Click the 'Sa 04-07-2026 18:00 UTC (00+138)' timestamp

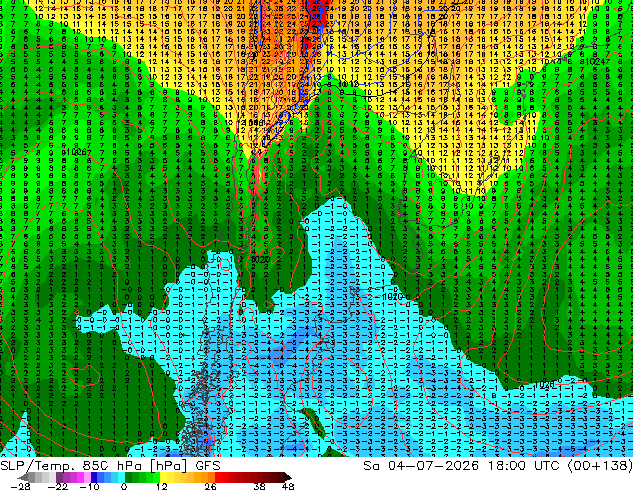point(498,466)
